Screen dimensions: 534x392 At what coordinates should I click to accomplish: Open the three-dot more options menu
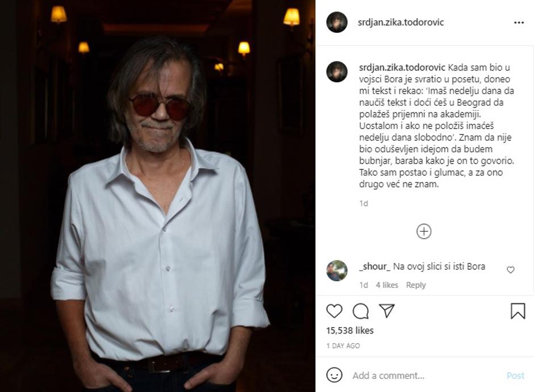(x=519, y=23)
